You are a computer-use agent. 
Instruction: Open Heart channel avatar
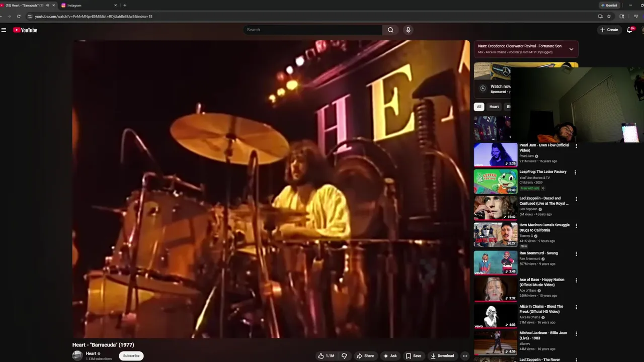[77, 355]
